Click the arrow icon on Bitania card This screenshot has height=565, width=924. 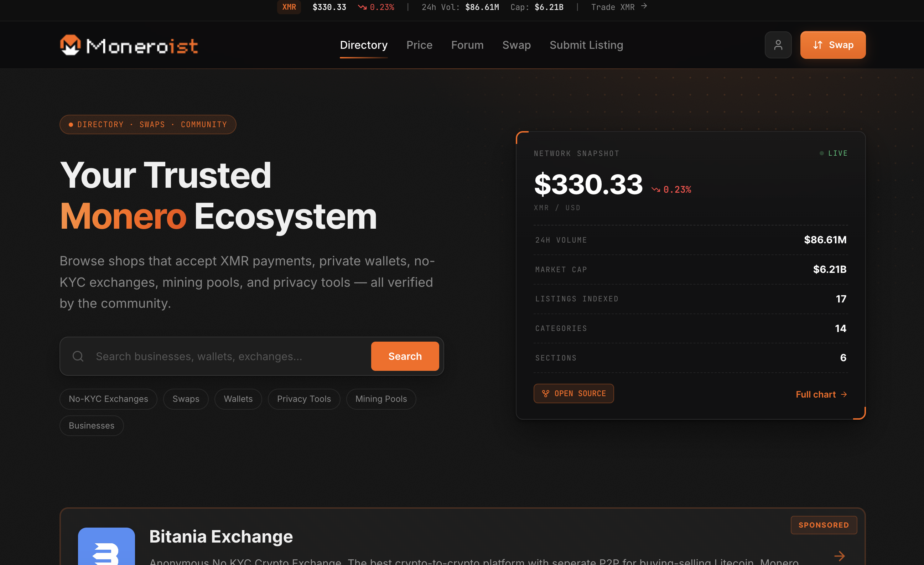click(x=839, y=556)
